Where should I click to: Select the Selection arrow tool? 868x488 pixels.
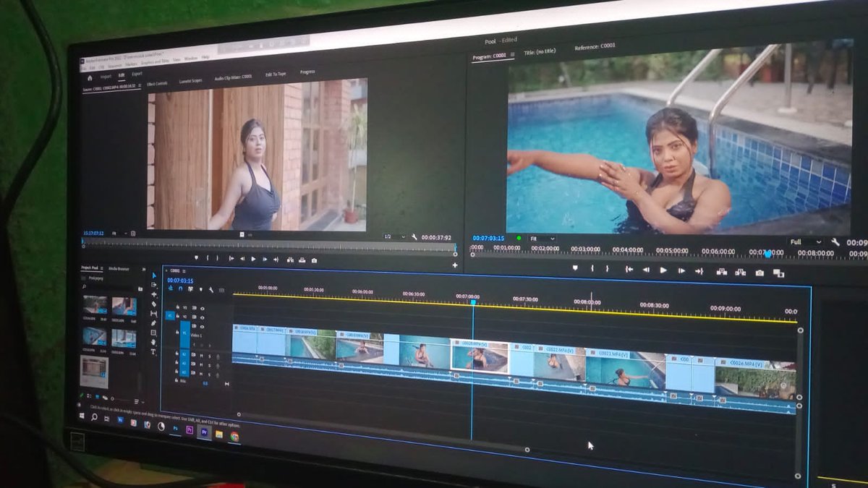click(153, 275)
